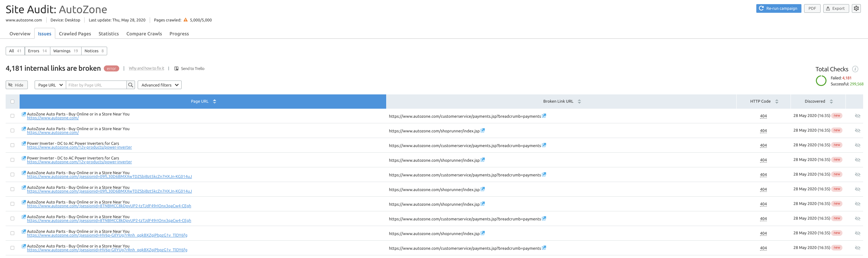Open the 12v-products/power-inverter URL in third row
868x258 pixels.
click(79, 147)
